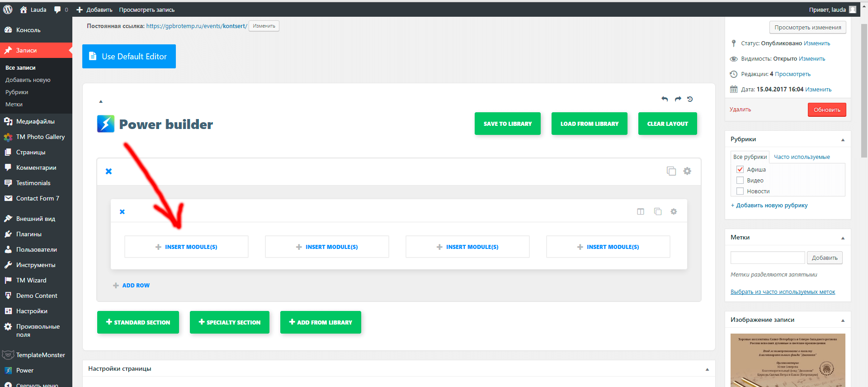Open the Медиафайлы menu
868x387 pixels.
36,121
